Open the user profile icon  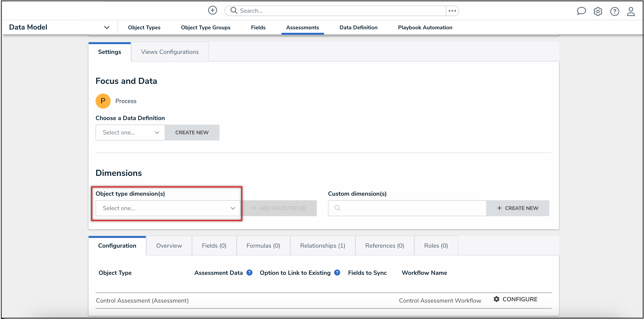(631, 11)
